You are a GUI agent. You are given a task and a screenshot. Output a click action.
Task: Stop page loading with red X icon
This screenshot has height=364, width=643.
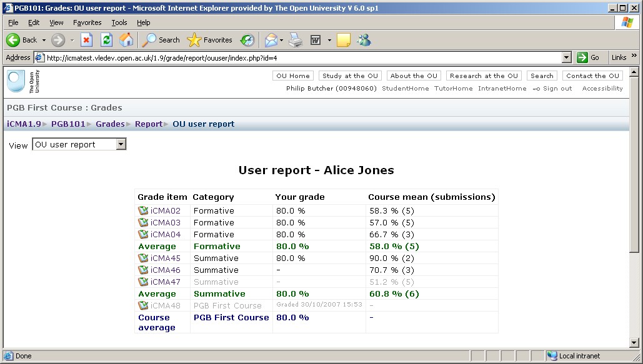(86, 40)
